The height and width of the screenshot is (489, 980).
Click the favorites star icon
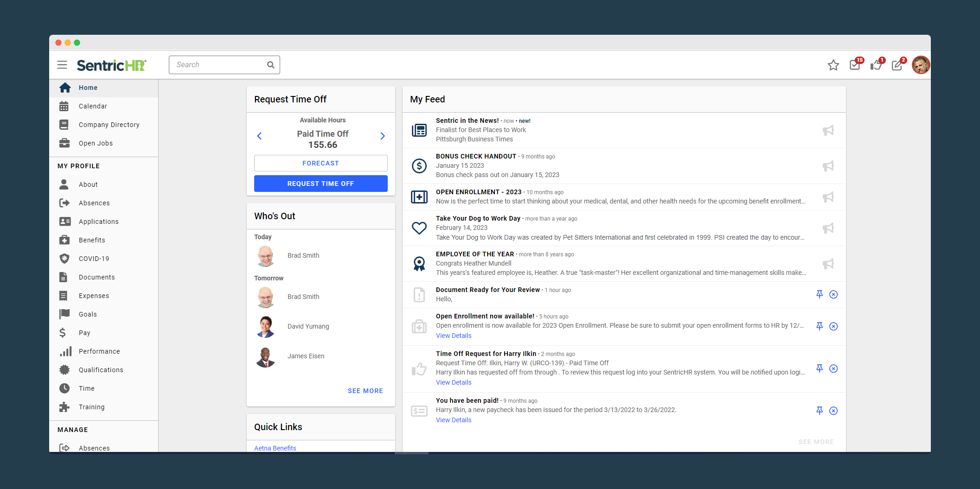833,65
